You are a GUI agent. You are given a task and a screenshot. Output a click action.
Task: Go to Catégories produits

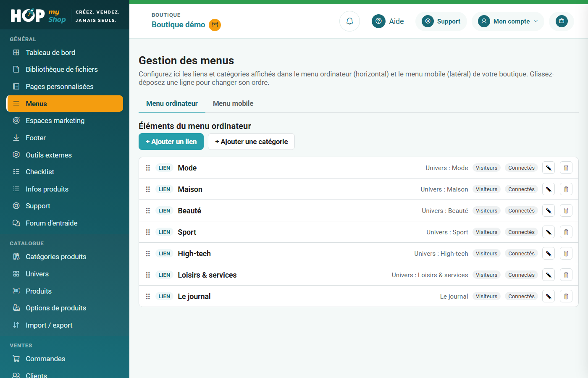[65, 257]
